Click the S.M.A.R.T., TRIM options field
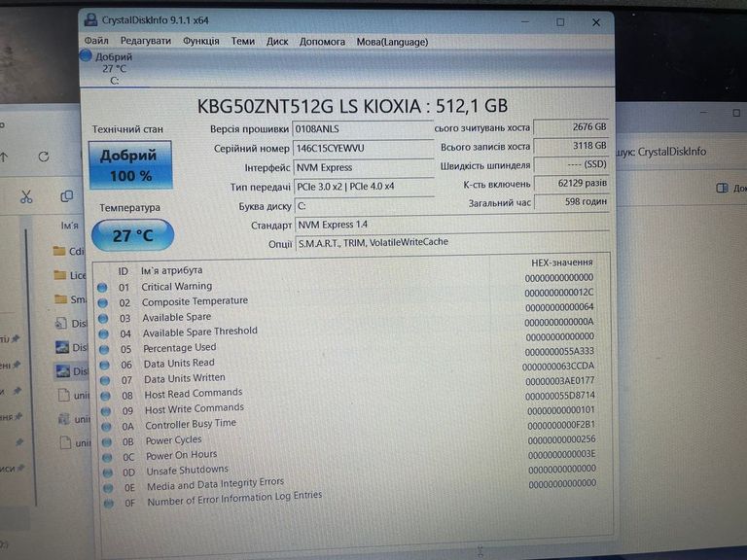Viewport: 747px width, 560px height. pos(451,242)
